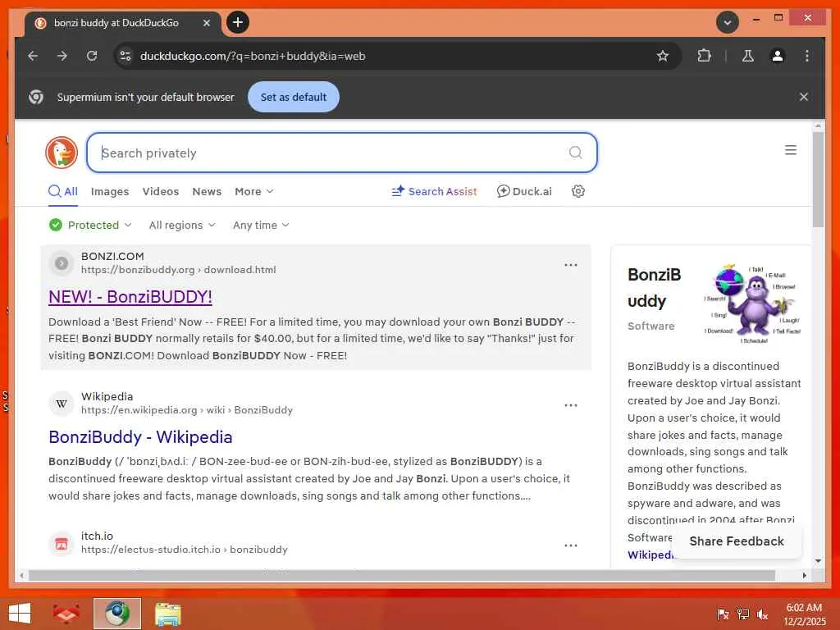Click the magnifier search button in search box
840x630 pixels.
tap(575, 153)
